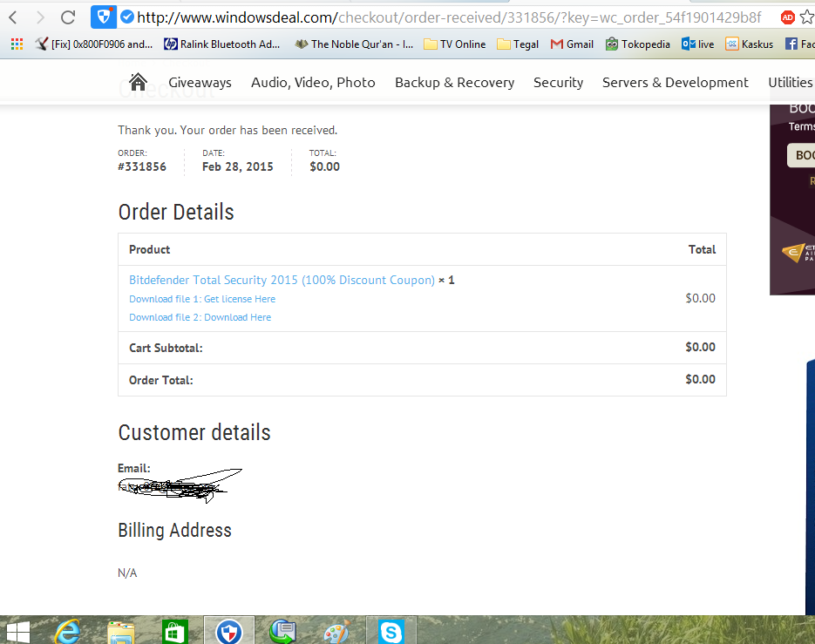Screen dimensions: 815x644
Task: Open Internet Explorer from the taskbar
Action: point(68,631)
